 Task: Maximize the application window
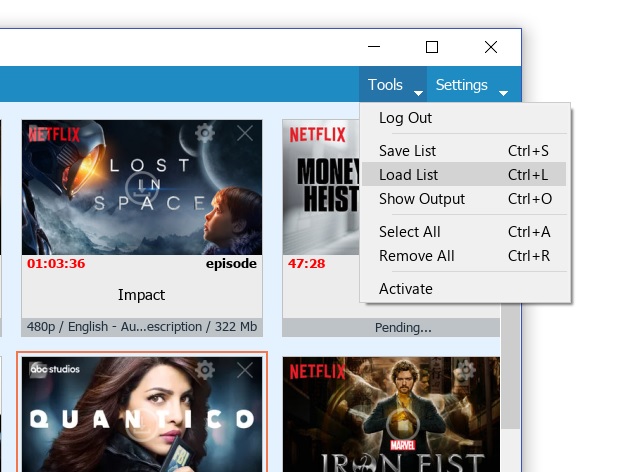tap(432, 47)
